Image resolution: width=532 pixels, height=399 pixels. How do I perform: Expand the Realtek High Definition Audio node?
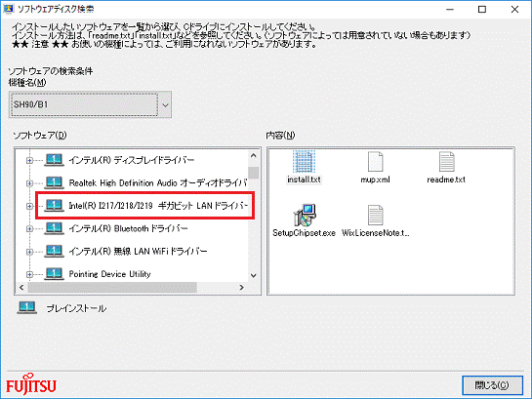(x=29, y=183)
